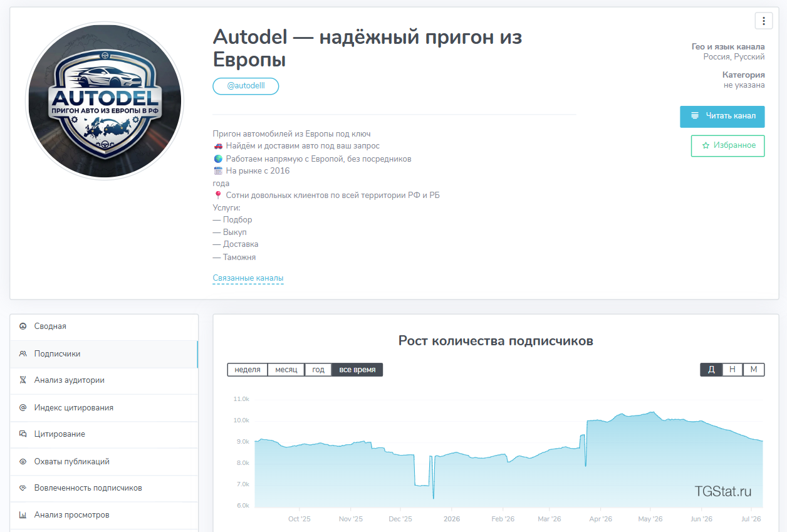Viewport: 787px width, 532px height.
Task: Open the Сводная sidebar section
Action: click(x=104, y=326)
